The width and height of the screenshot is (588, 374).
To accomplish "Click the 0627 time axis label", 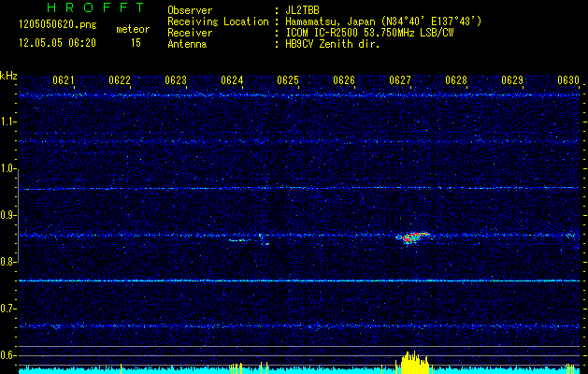I will [400, 80].
